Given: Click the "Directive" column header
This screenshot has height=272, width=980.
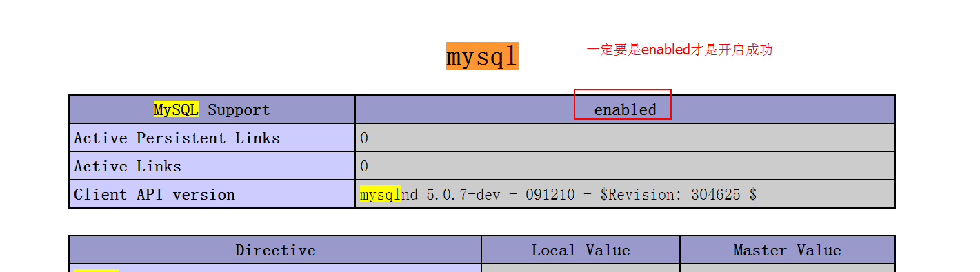Looking at the screenshot, I should click(275, 250).
